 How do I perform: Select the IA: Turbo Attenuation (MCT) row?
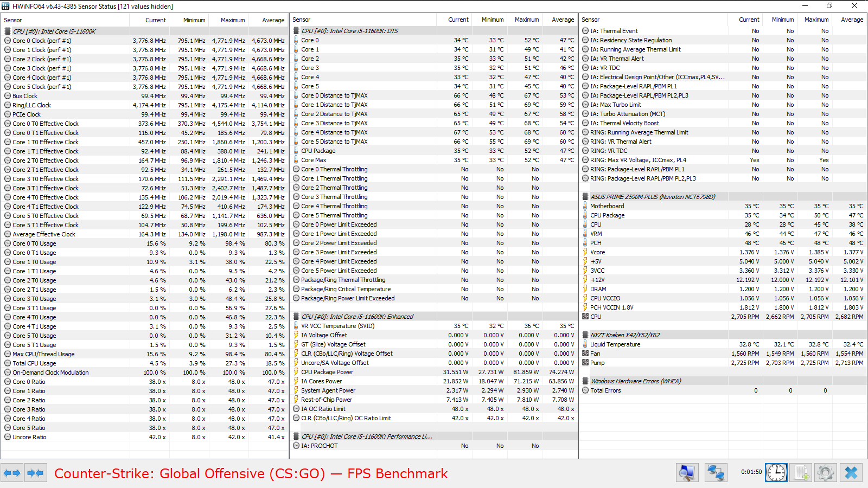[723, 114]
